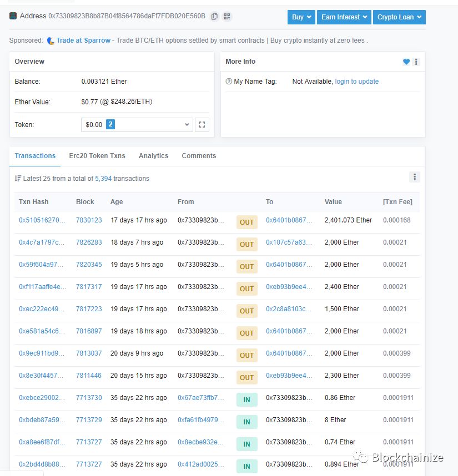Open the More Info three-dot options menu
458x476 pixels.
click(416, 62)
